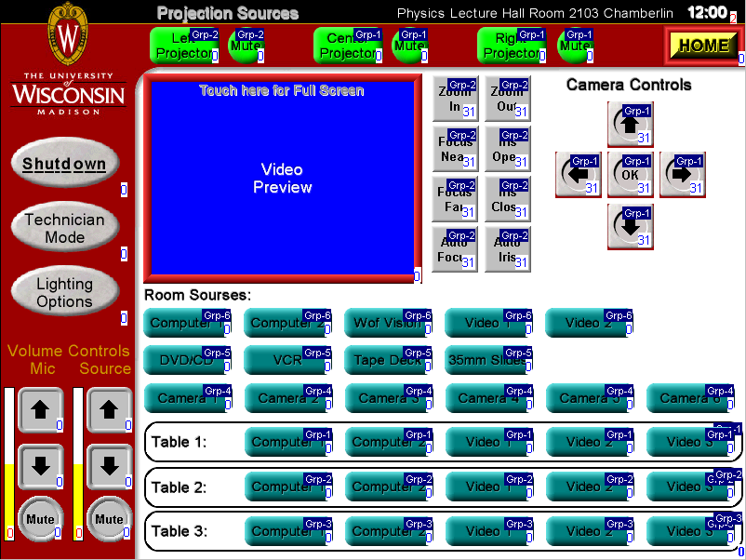
Task: Select the Right Projector destination
Action: (512, 45)
